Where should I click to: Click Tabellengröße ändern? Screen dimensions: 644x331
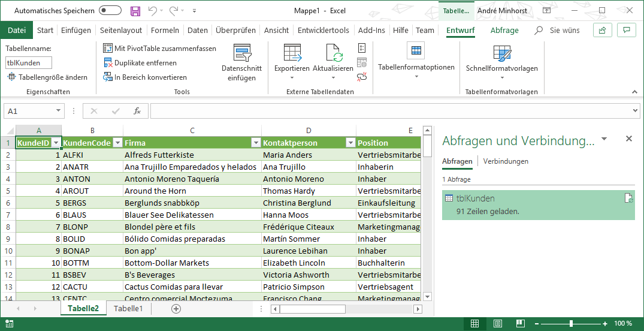(47, 77)
